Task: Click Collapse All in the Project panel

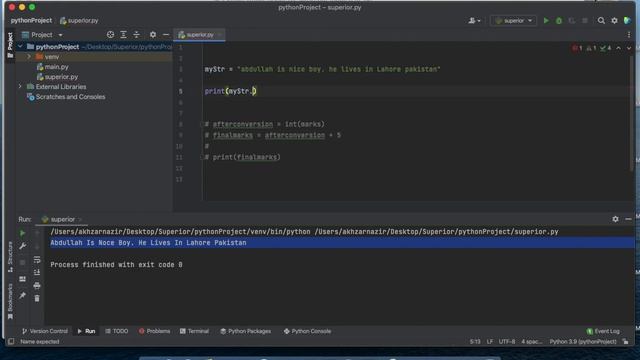Action: coord(136,35)
